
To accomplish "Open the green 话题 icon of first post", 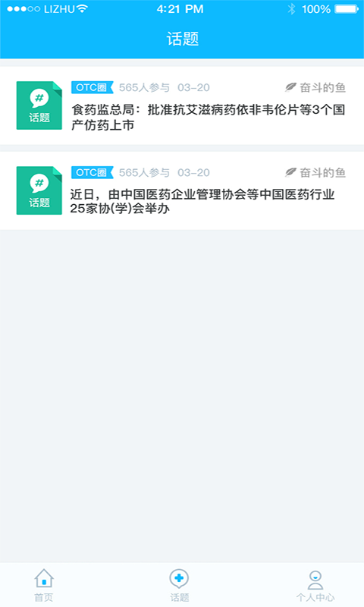I will click(x=39, y=105).
